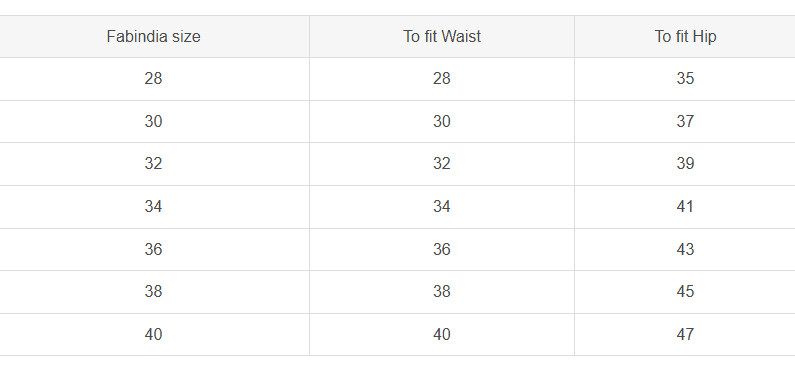Select Fabindia size 38 cell
Screen dimensions: 795x369
[x=153, y=291]
